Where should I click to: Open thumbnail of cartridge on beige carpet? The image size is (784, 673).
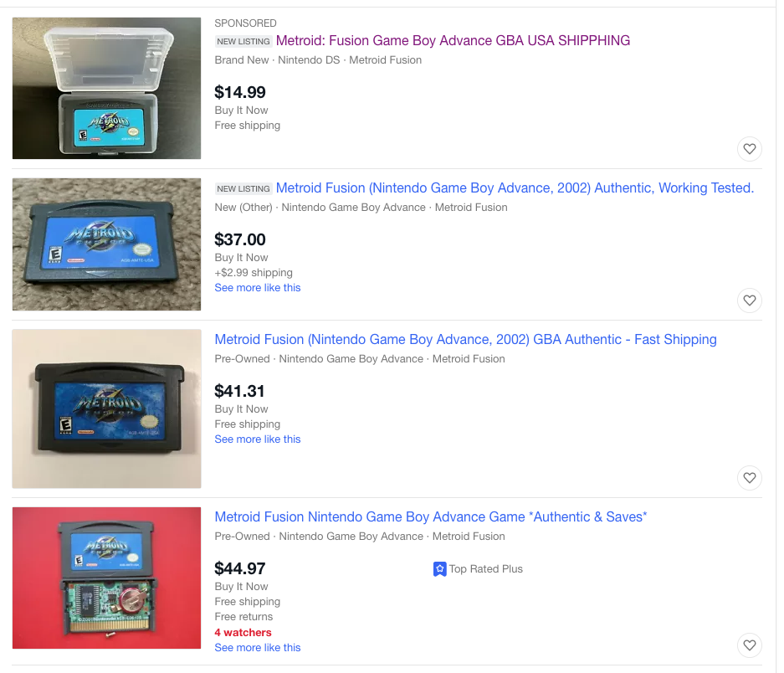tap(106, 244)
